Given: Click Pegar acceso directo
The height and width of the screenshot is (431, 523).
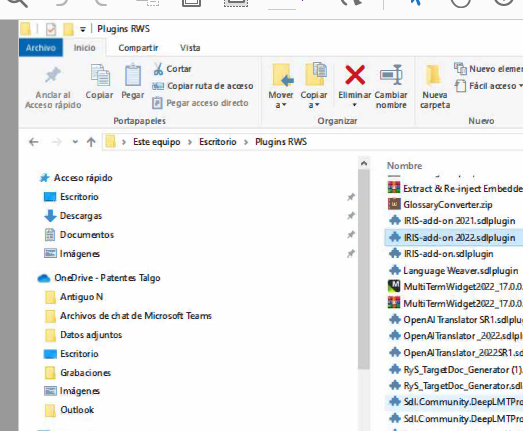Looking at the screenshot, I should coord(200,103).
